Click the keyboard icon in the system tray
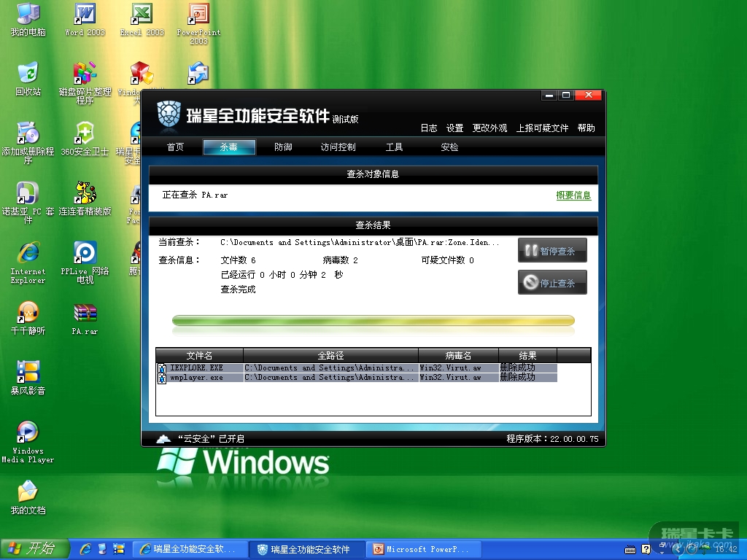Viewport: 747px width, 560px height. [630, 550]
